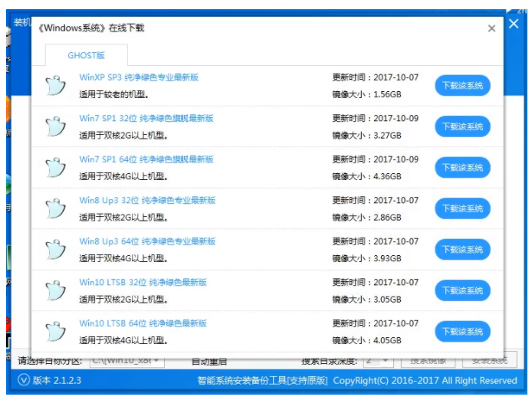Click the ghost icon beside Win7 SP1 32位

click(x=55, y=126)
